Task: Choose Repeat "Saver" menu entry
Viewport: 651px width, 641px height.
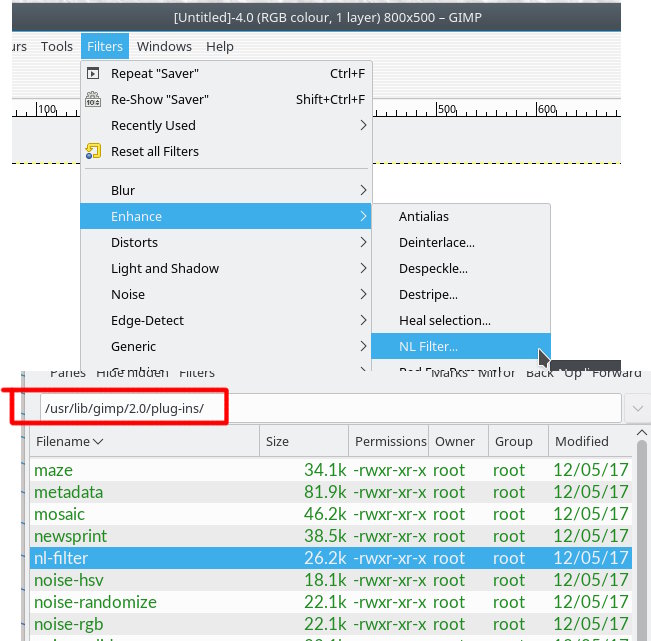Action: (x=226, y=74)
